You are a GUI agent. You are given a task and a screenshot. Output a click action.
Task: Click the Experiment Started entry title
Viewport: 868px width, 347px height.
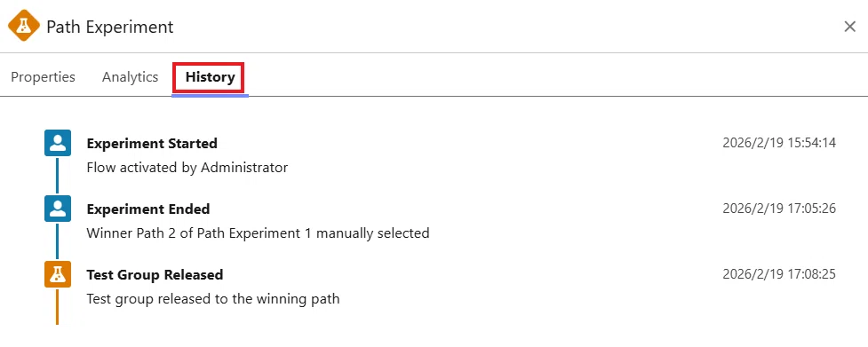(x=152, y=144)
